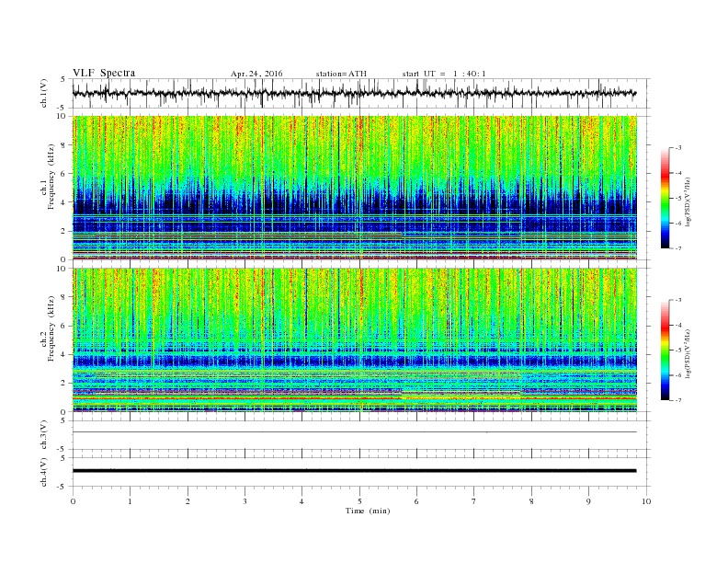Click the "station=ATH" header label
The height and width of the screenshot is (563, 728).
pos(341,74)
